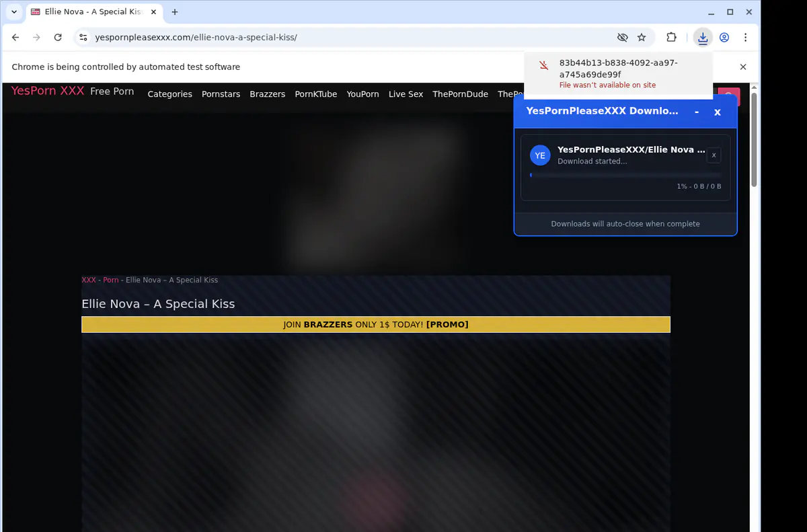807x532 pixels.
Task: Click the failed download file icon
Action: click(544, 65)
